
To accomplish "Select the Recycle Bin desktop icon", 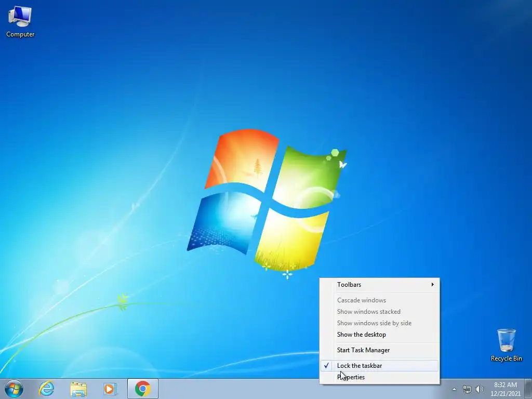I will coord(506,345).
